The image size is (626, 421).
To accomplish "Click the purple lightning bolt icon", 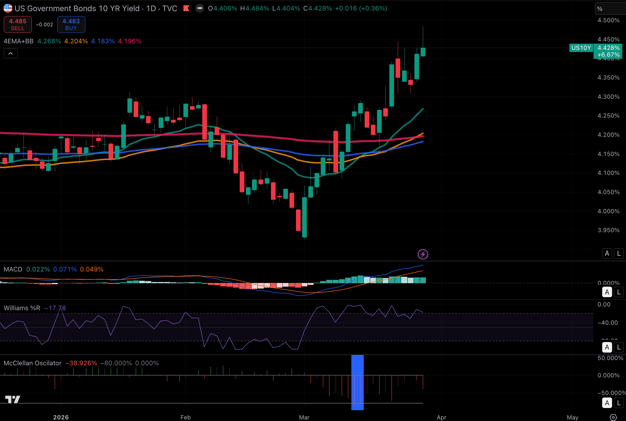I will (x=423, y=254).
